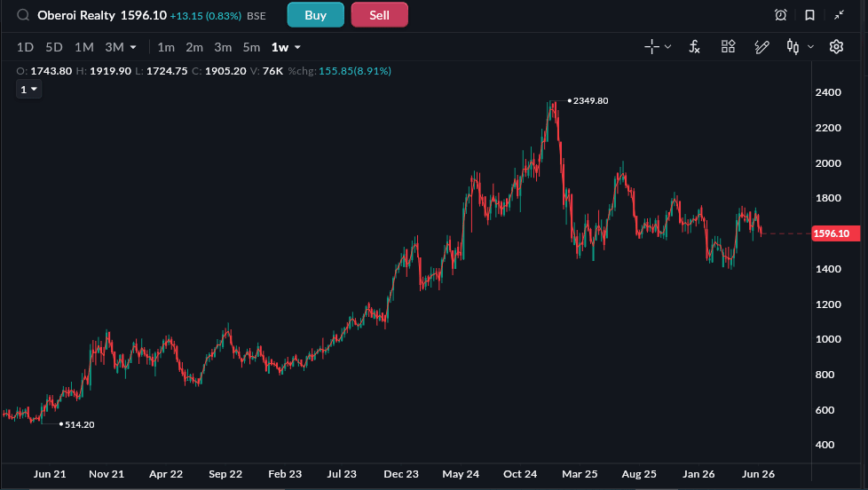Open chart settings gear
The image size is (868, 490).
(x=836, y=46)
